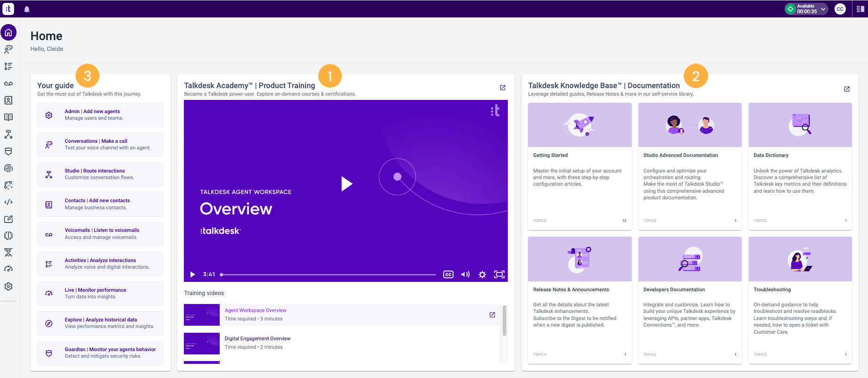Open Contacts icon in left sidebar
868x378 pixels.
(x=8, y=100)
